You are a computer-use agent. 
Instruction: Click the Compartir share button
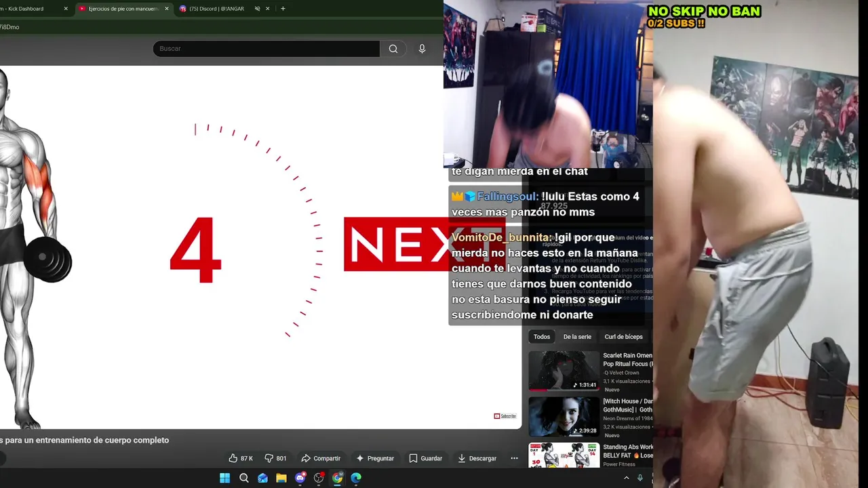(x=321, y=458)
